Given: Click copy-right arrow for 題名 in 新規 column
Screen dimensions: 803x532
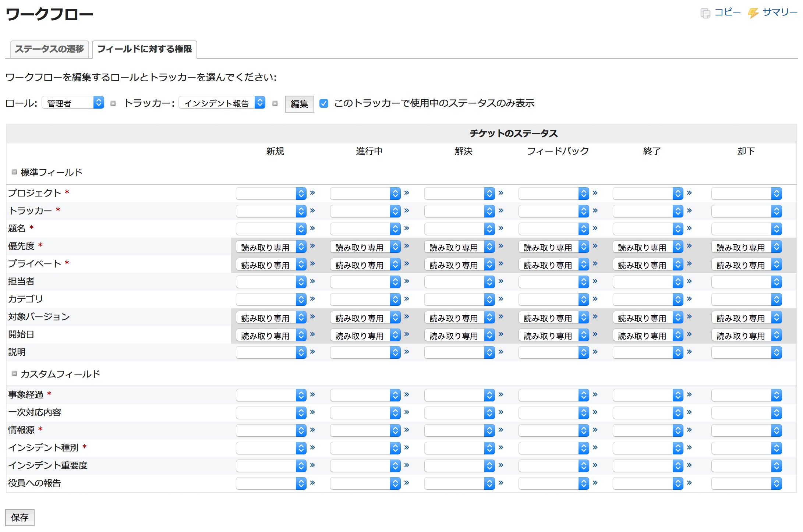Looking at the screenshot, I should click(312, 228).
